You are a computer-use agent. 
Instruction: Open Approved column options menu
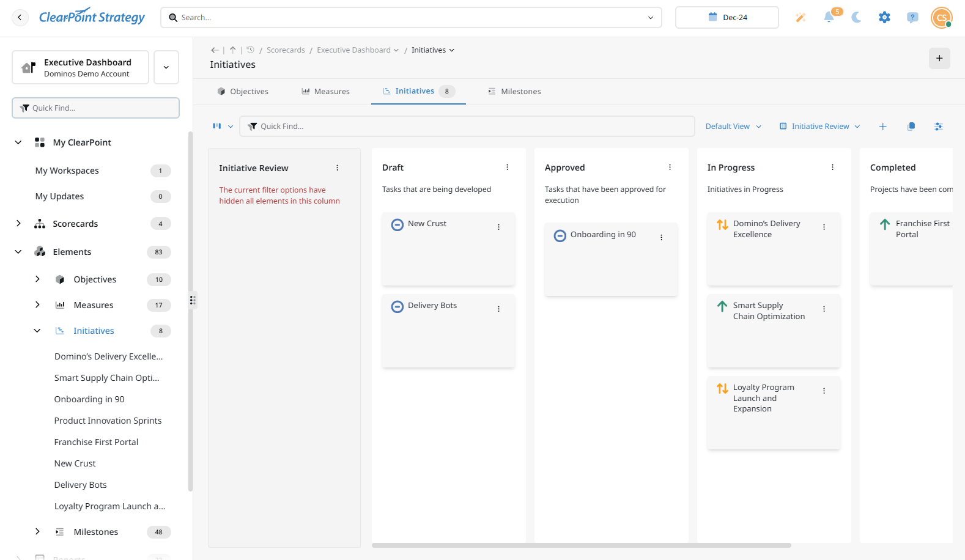pos(670,167)
